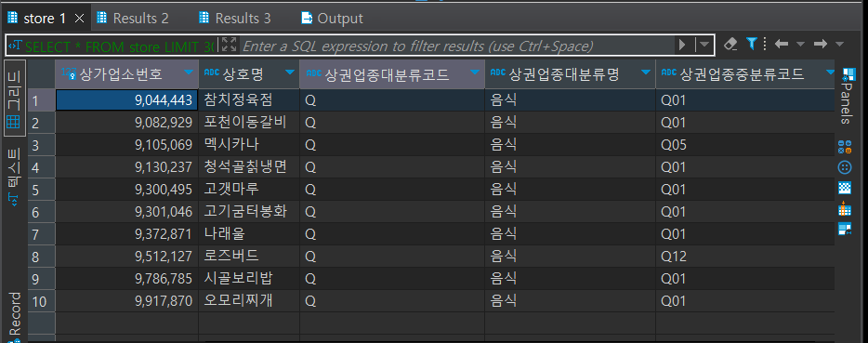Go forward using the right arrow icon
This screenshot has width=868, height=343.
point(820,44)
